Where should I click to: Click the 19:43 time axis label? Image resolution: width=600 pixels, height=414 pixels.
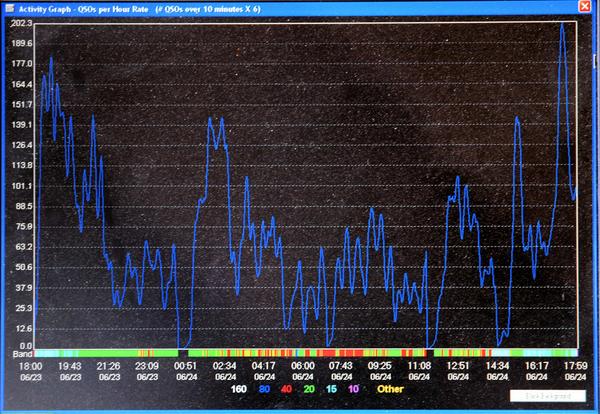[x=70, y=366]
